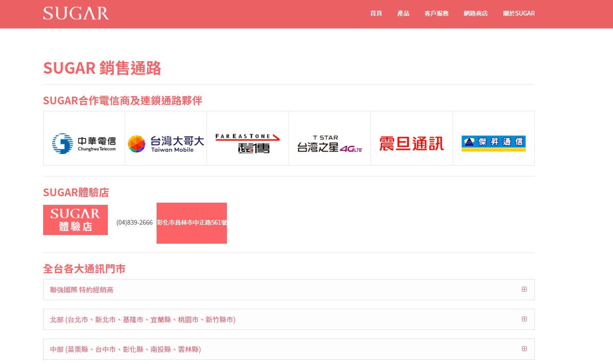Open the 關於SUGAR menu item
The width and height of the screenshot is (613, 364).
519,13
